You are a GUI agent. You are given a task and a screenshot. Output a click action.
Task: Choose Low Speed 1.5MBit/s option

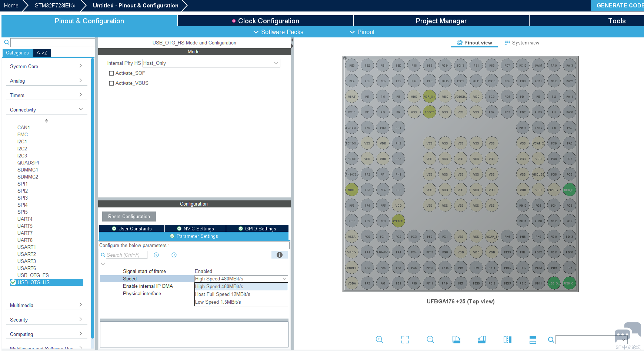coord(241,302)
